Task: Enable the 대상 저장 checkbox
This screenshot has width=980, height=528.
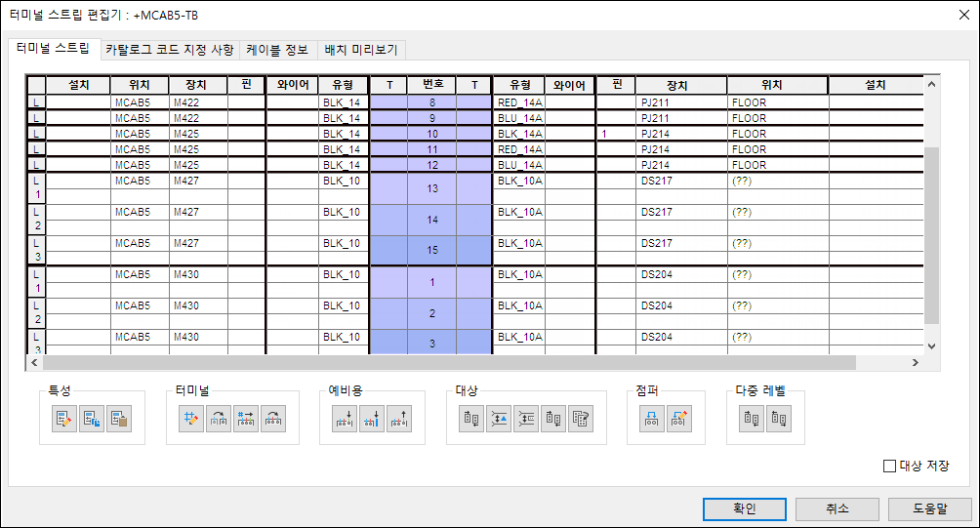Action: tap(889, 467)
